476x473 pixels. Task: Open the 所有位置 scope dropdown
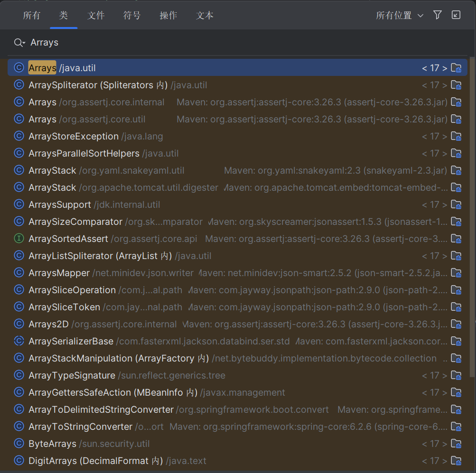400,15
